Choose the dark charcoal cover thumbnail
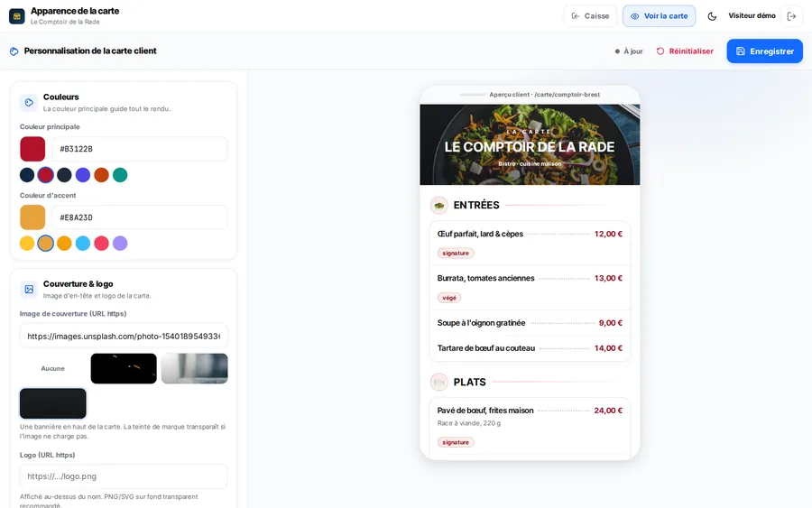The image size is (812, 508). pos(53,403)
